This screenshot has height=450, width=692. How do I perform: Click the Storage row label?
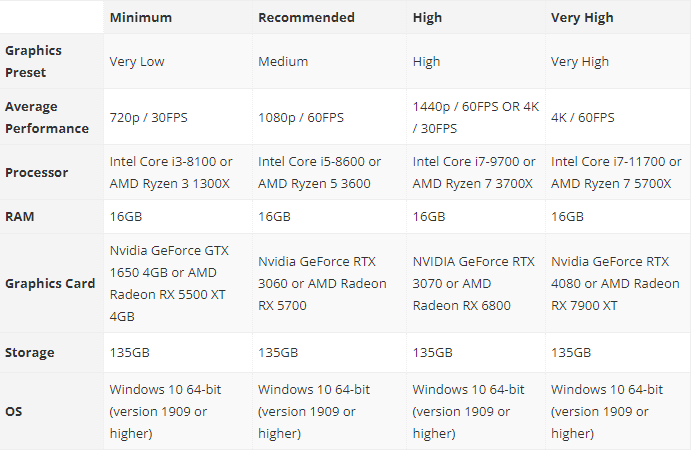tap(30, 352)
